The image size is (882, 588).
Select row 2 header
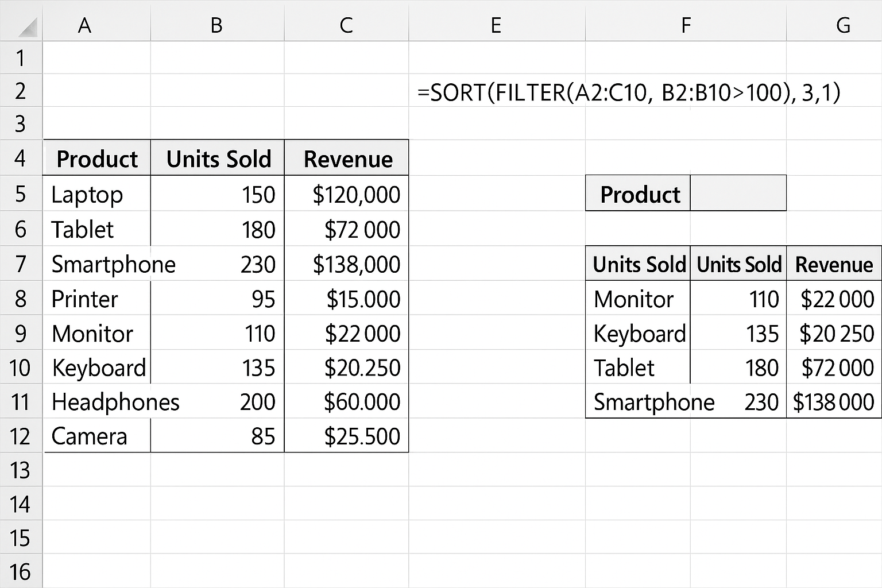[x=21, y=91]
